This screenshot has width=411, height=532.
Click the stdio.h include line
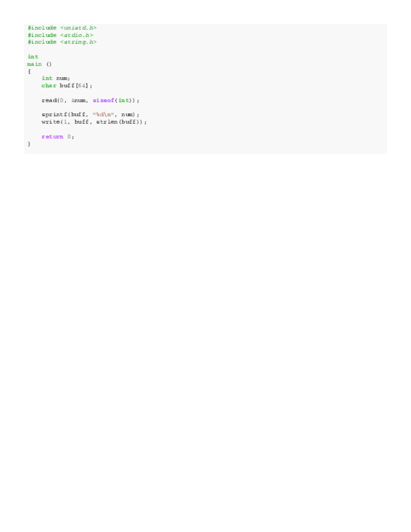click(x=60, y=35)
